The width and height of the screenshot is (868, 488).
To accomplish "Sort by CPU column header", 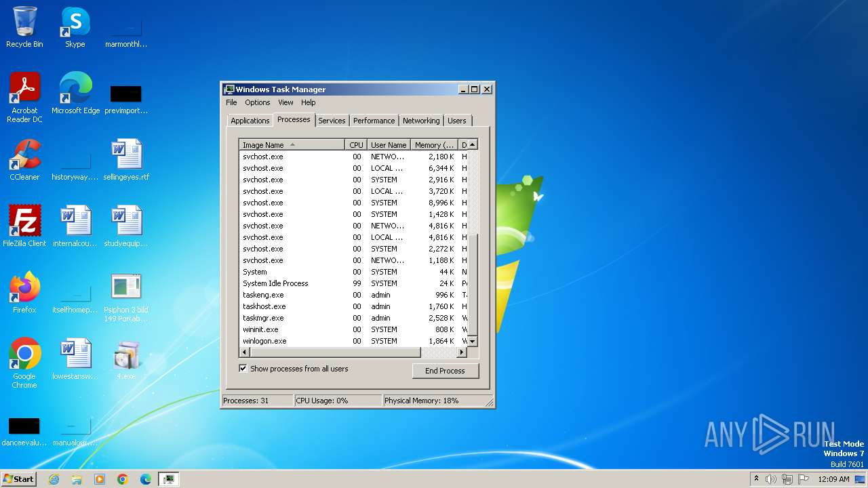I will tap(356, 144).
